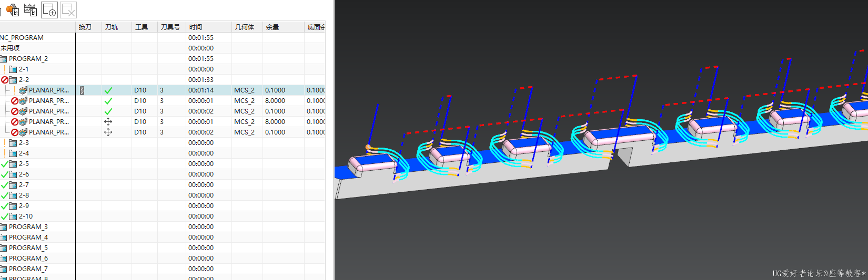Select program group 2-2
868x280 pixels.
coord(24,80)
